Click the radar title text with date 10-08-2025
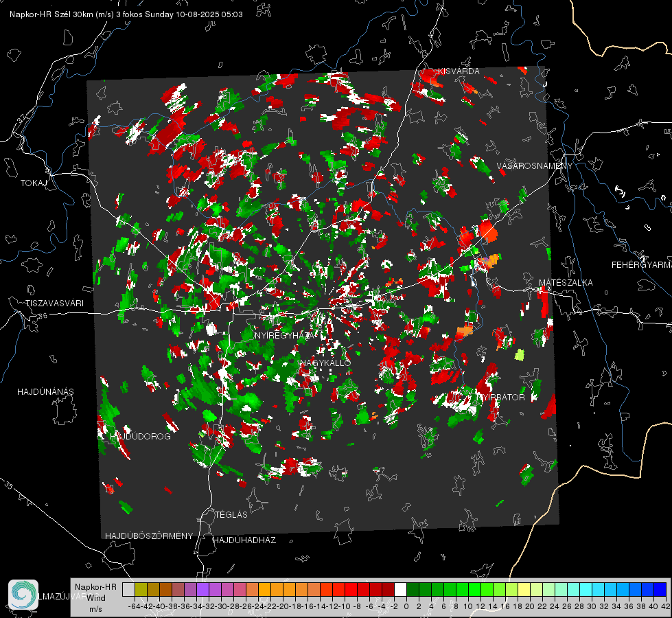 coord(126,14)
